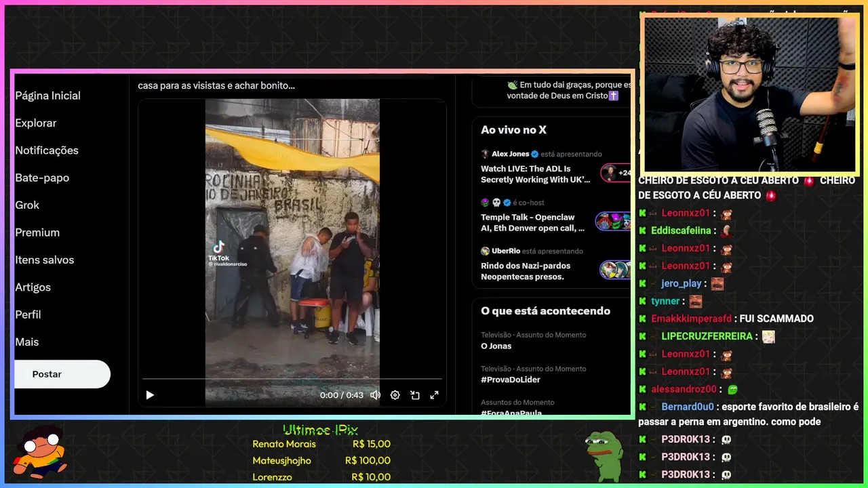Click alessandroz00 username in chat
Image resolution: width=868 pixels, height=488 pixels.
coord(684,389)
